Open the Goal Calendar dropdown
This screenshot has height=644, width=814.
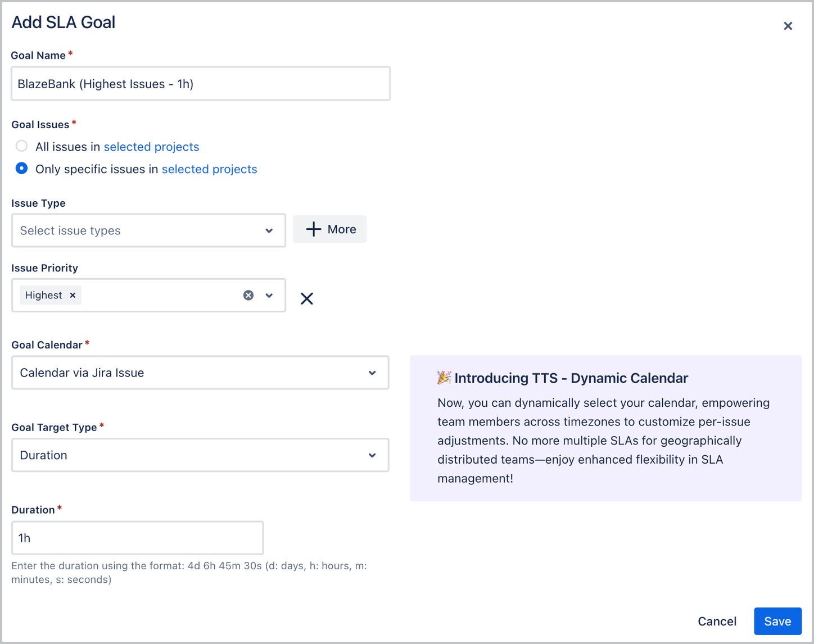click(200, 373)
